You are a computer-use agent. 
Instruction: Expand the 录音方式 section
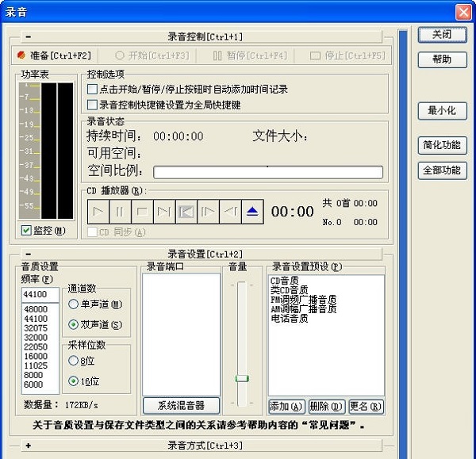[28, 446]
